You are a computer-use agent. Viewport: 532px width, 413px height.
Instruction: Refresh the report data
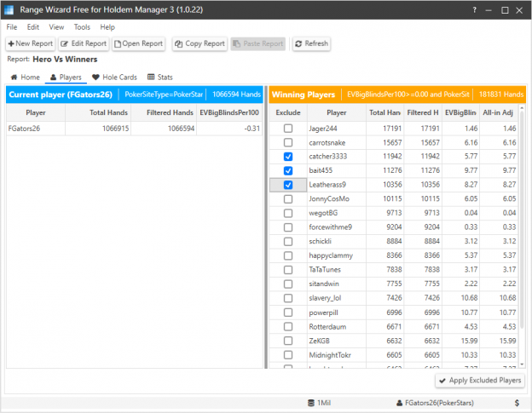(x=312, y=43)
